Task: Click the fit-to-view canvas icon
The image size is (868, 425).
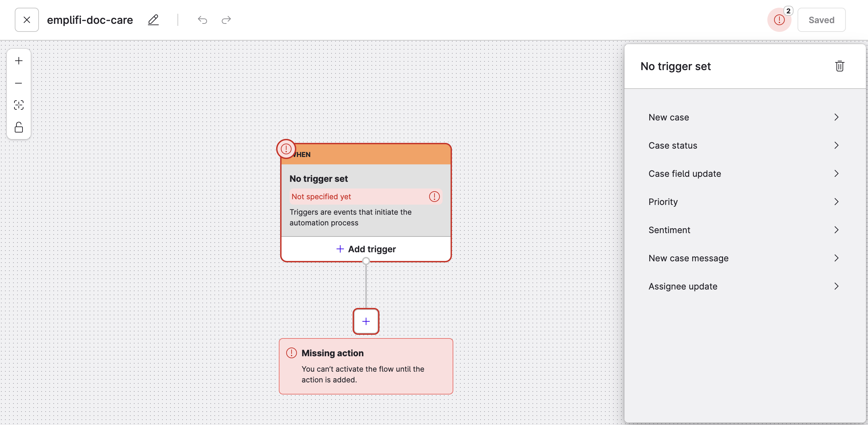Action: (19, 105)
